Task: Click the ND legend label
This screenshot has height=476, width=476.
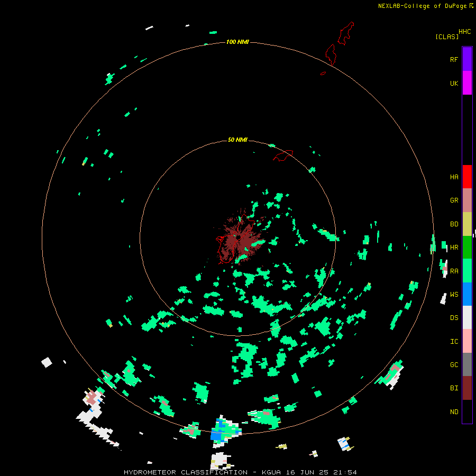Action: (454, 411)
